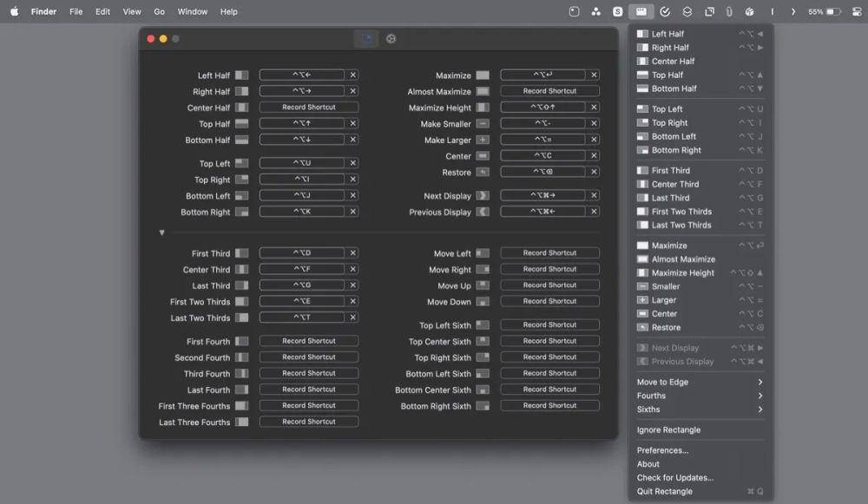Click the Top Half layout icon in preferences
The width and height of the screenshot is (868, 504).
[x=242, y=123]
